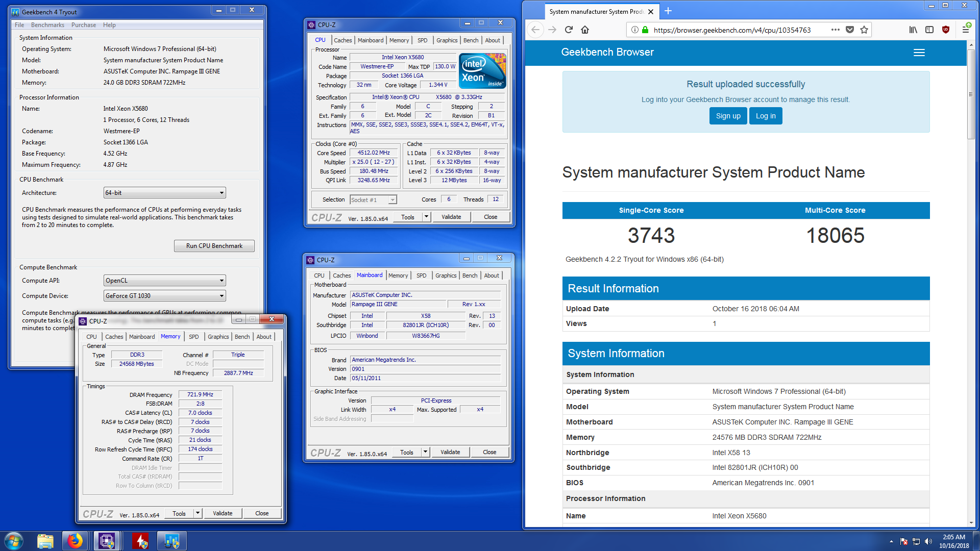Image resolution: width=980 pixels, height=551 pixels.
Task: Expand Tools arrow in Memory CPU-Z window
Action: (198, 513)
